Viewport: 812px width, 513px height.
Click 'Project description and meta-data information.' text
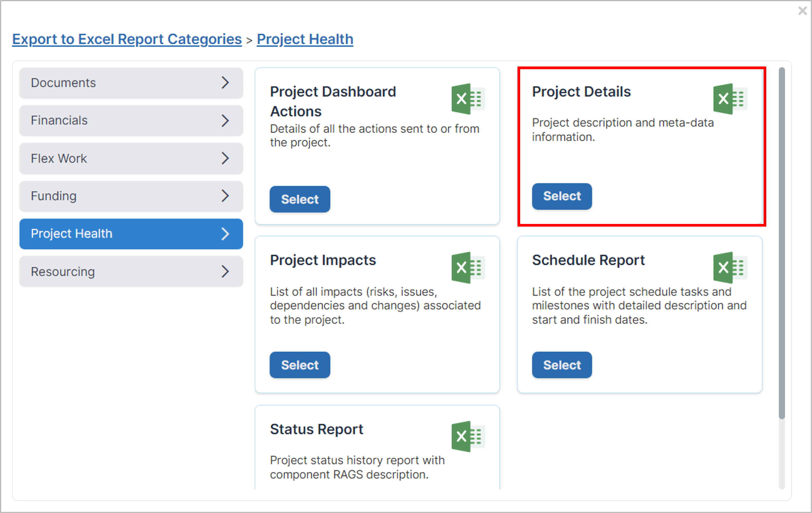[623, 130]
